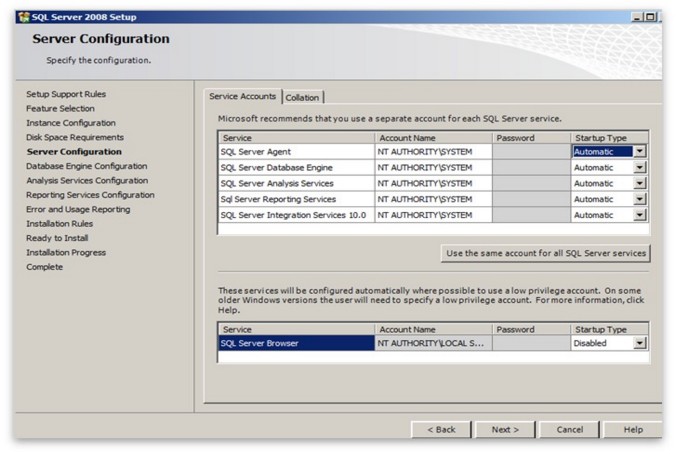Minimize the SQL Server 2008 Setup window
Screen dimensions: 676x454
click(x=637, y=17)
